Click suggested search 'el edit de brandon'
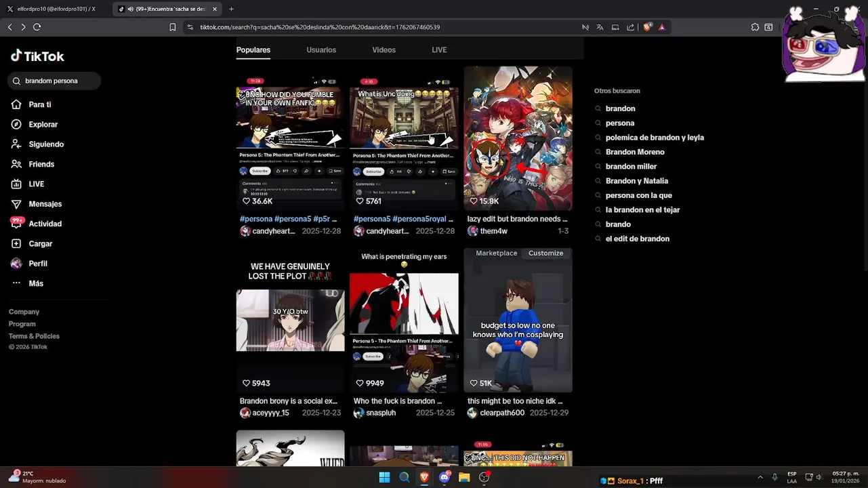The image size is (868, 488). [638, 239]
